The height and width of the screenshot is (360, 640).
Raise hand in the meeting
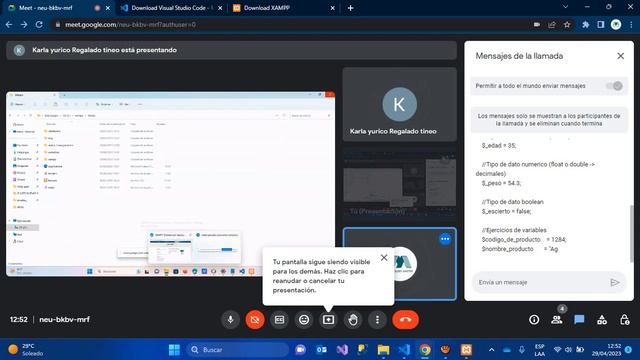coord(353,320)
